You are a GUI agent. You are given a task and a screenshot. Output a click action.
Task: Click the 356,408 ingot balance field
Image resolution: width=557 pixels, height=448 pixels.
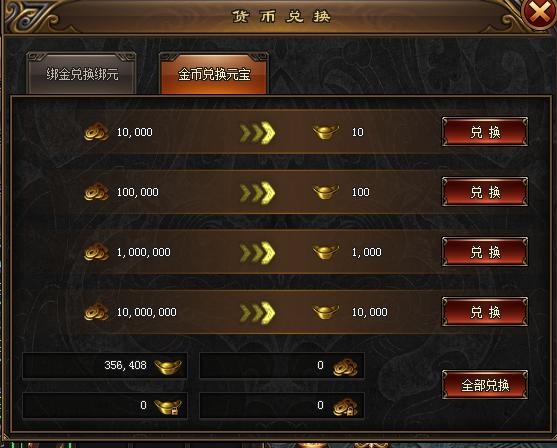[105, 366]
